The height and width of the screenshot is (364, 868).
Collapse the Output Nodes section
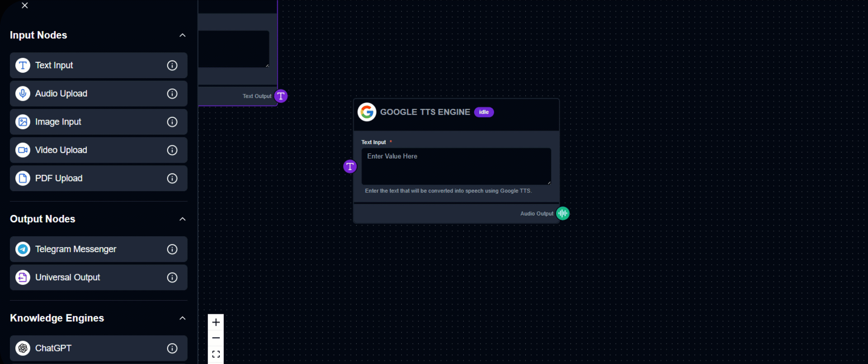tap(183, 219)
